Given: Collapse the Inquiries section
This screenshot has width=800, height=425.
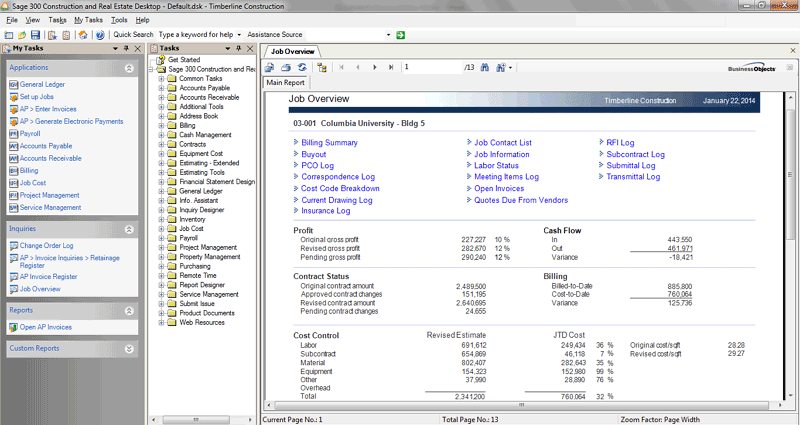Looking at the screenshot, I should coord(129,229).
